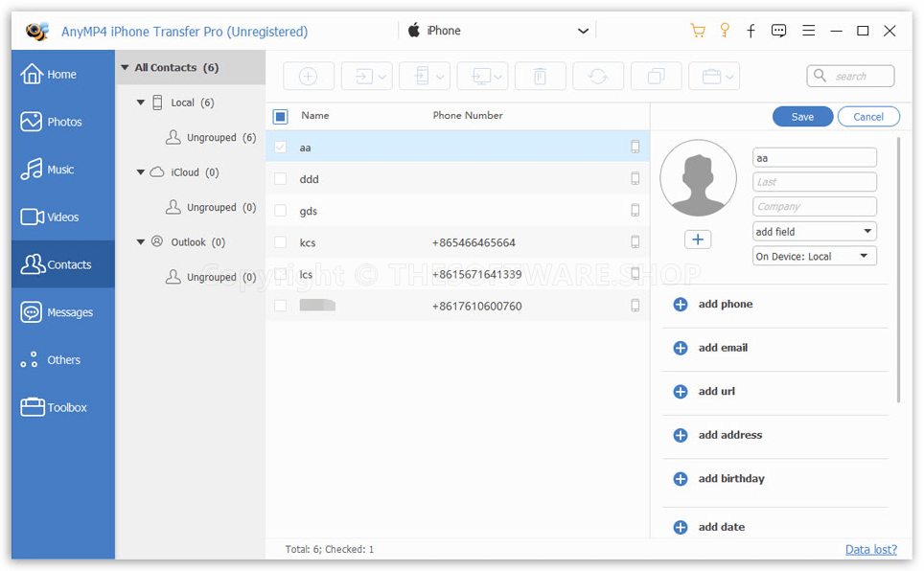Uncheck the aa contact checkbox
924x571 pixels.
coord(281,148)
